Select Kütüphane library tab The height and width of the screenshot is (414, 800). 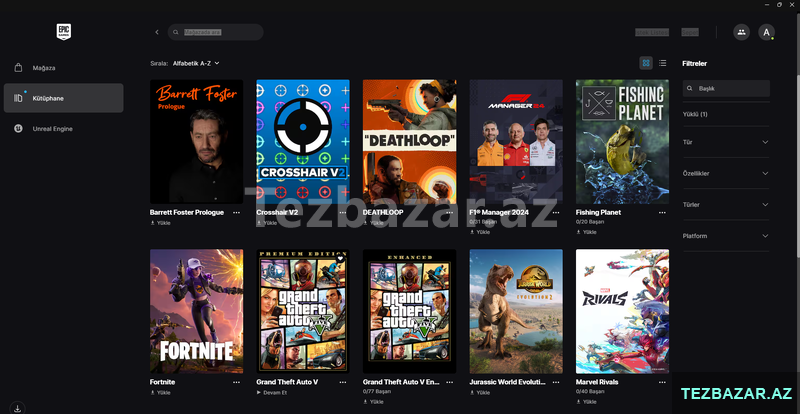coord(63,98)
